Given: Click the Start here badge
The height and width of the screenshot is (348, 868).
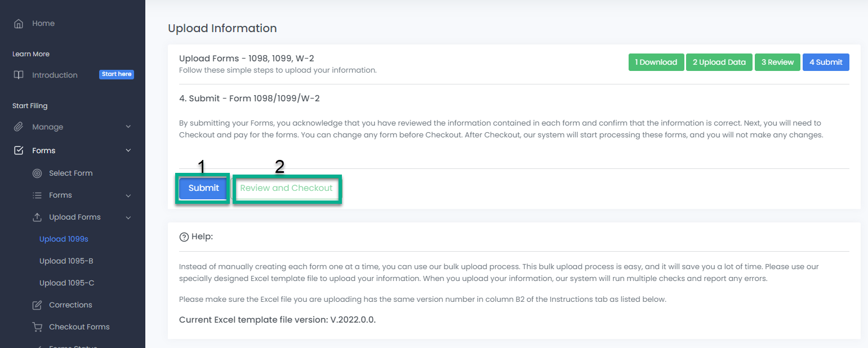Looking at the screenshot, I should coord(117,74).
